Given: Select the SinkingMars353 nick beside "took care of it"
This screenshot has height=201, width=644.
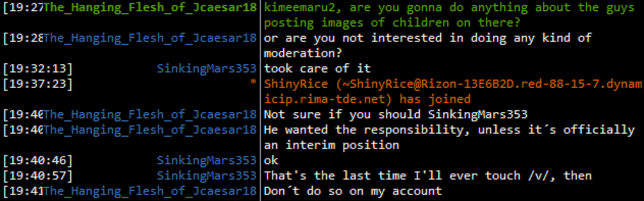Looking at the screenshot, I should click(x=206, y=68).
